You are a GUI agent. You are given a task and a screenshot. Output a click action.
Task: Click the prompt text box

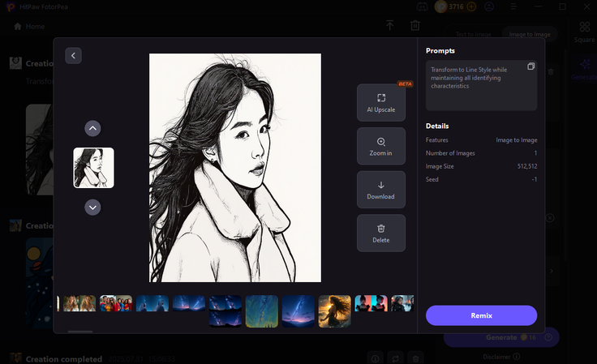click(x=481, y=86)
